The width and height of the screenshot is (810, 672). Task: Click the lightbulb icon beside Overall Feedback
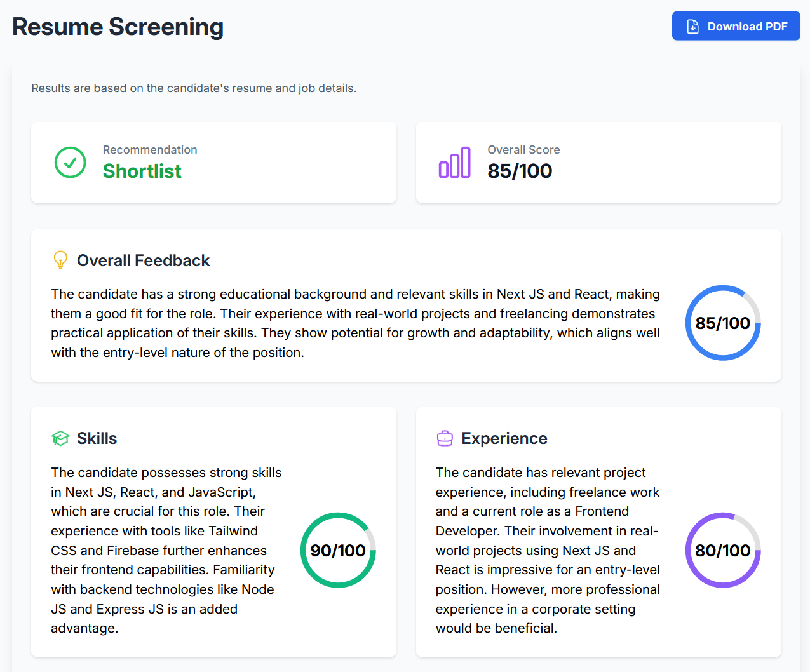click(60, 260)
